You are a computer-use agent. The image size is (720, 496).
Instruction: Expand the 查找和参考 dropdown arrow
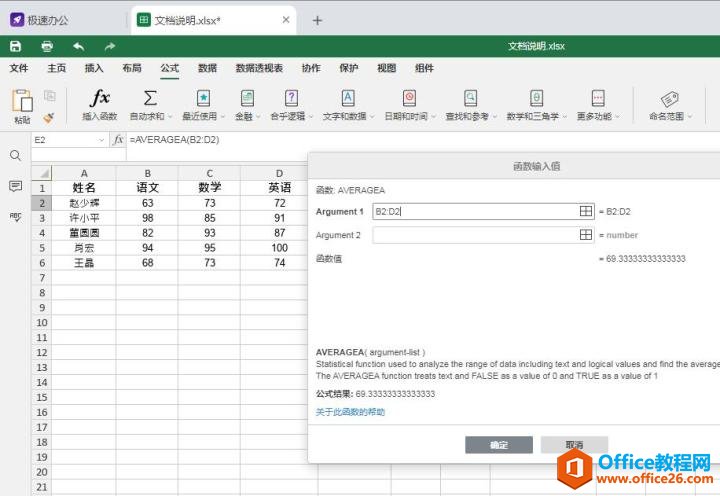pos(495,117)
